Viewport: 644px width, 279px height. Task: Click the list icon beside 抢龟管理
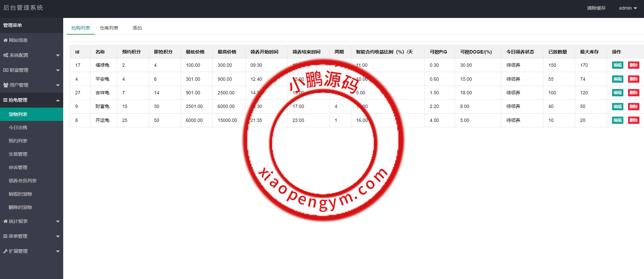point(5,100)
